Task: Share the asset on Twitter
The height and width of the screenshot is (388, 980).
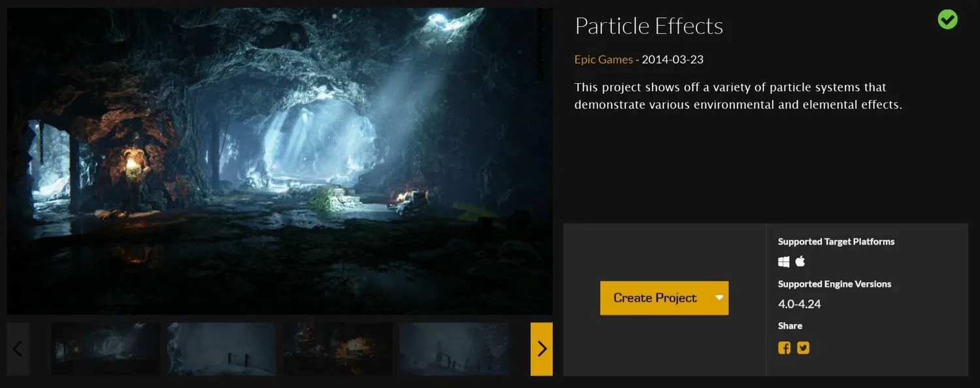Action: [803, 347]
